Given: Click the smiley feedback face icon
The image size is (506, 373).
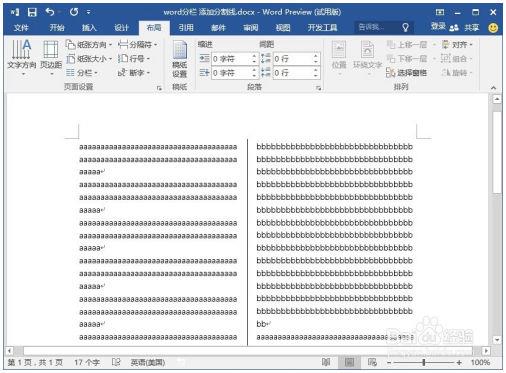Looking at the screenshot, I should [x=493, y=28].
